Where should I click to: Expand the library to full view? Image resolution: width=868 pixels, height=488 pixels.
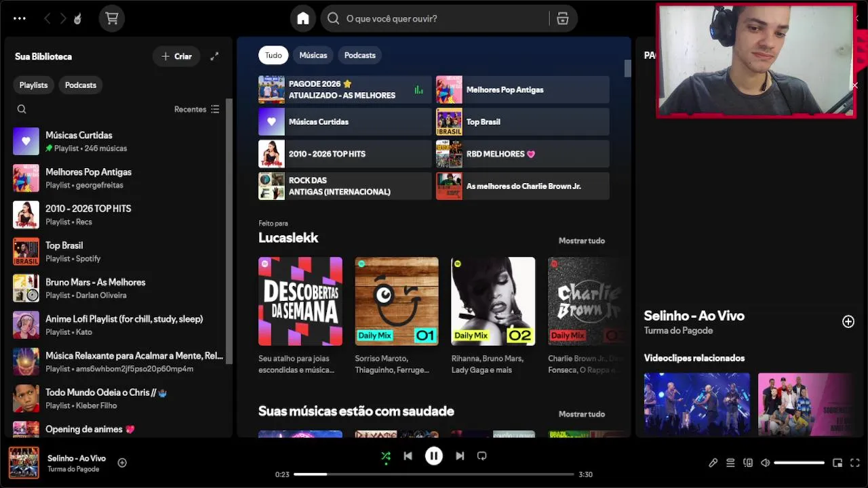click(x=214, y=56)
